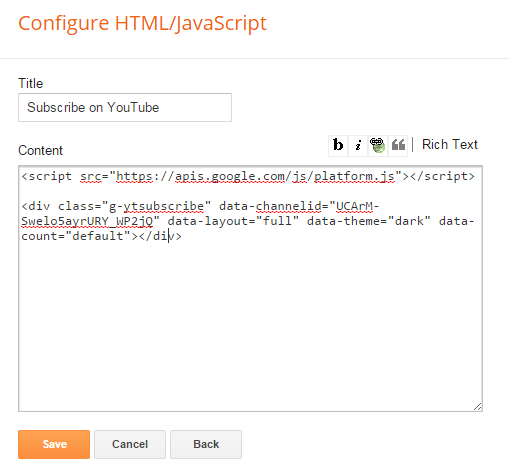Click the 'Content' field label
Screen dimensions: 509x467
(x=40, y=150)
